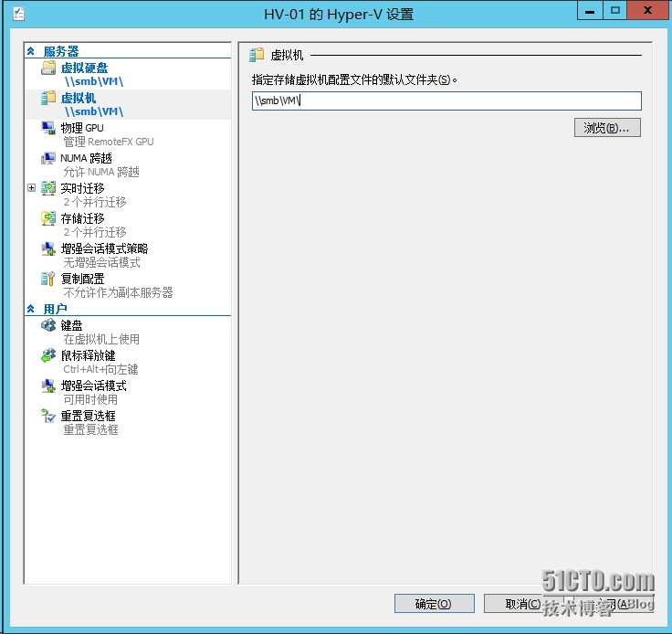This screenshot has width=672, height=634.
Task: Click the 无增强会话模式 subtitle
Action: point(101,262)
